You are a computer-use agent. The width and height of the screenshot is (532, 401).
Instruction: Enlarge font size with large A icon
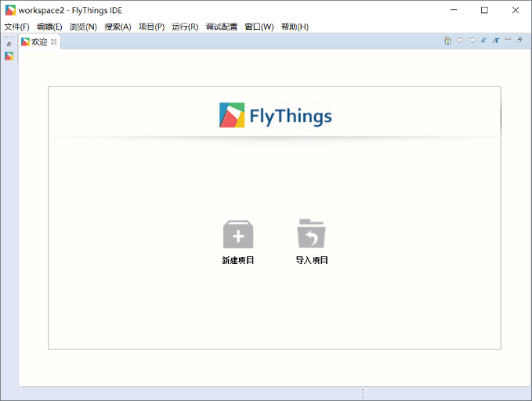496,41
